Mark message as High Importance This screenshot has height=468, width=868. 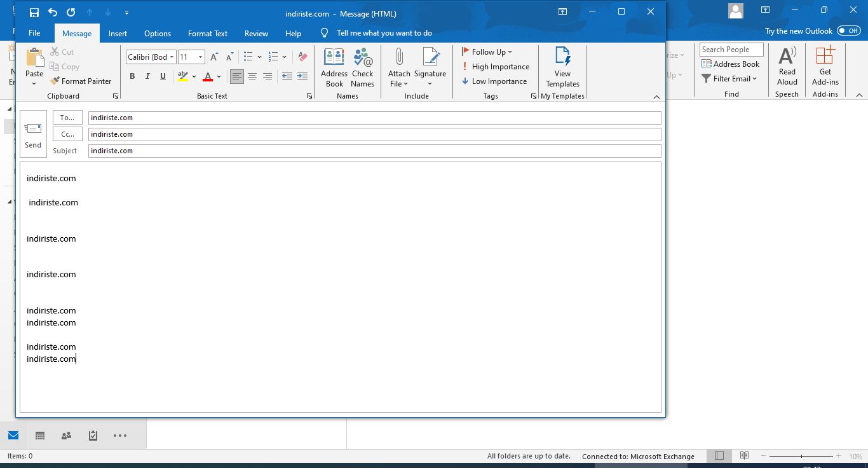[496, 66]
